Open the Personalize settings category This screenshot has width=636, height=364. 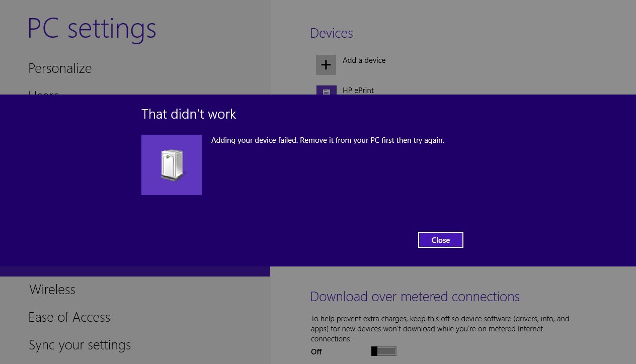pyautogui.click(x=60, y=68)
